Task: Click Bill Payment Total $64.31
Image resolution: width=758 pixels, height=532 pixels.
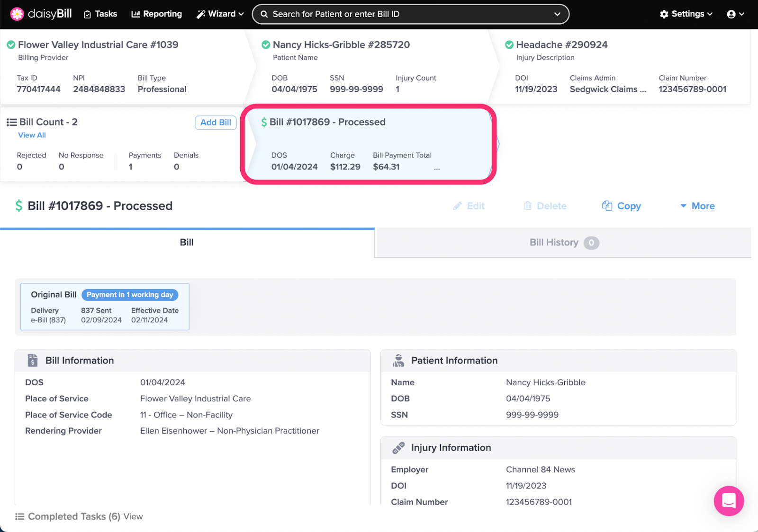Action: pos(386,167)
